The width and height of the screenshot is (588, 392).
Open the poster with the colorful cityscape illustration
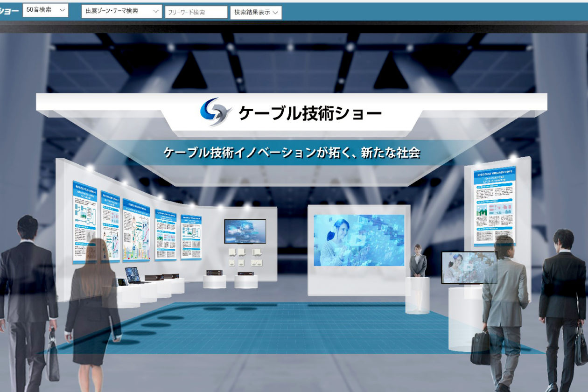tap(136, 230)
